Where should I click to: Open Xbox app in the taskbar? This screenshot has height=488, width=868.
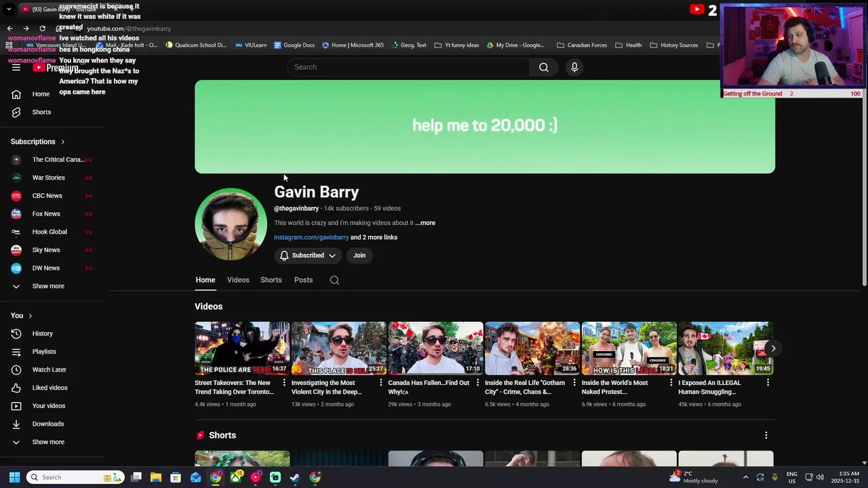coord(235,477)
